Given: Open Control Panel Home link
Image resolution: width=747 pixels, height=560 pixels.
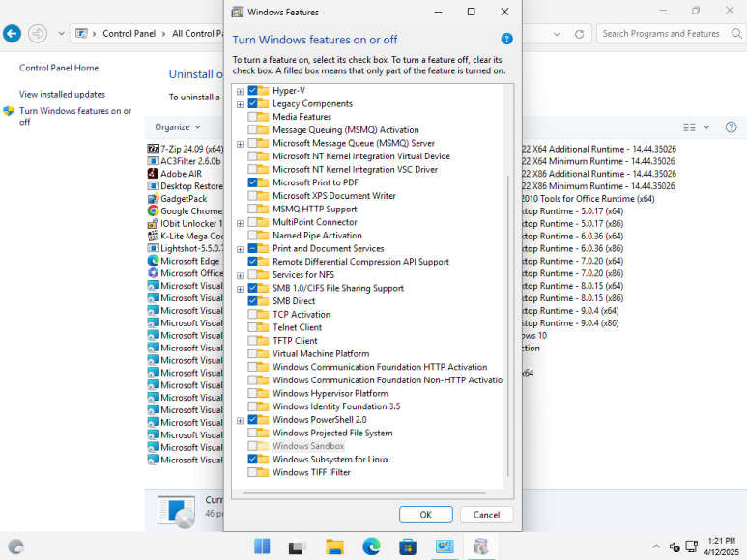Looking at the screenshot, I should pyautogui.click(x=59, y=68).
